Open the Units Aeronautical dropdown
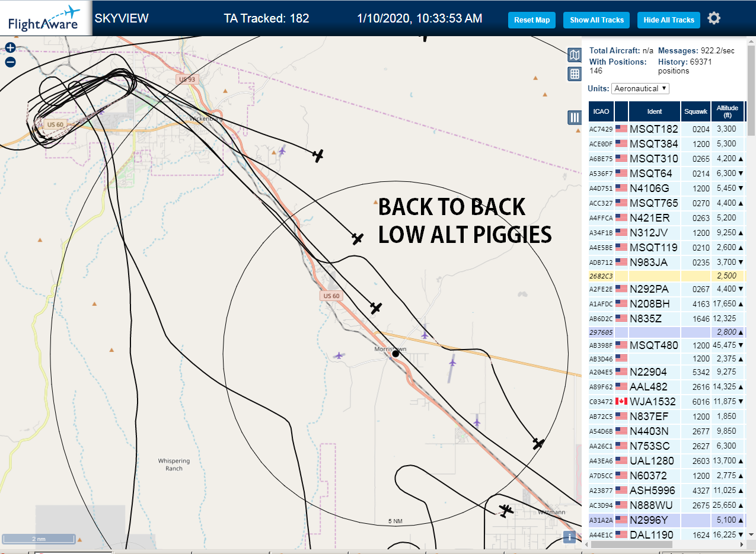The width and height of the screenshot is (756, 554). [x=640, y=88]
